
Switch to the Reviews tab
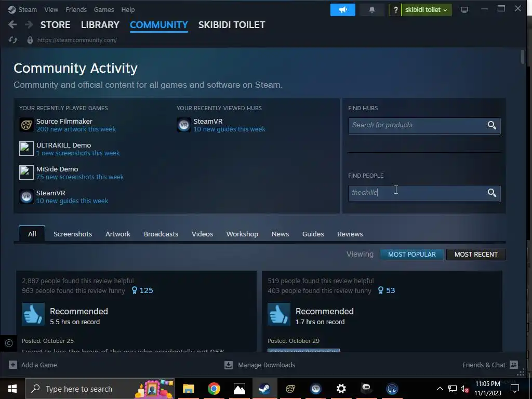coord(350,234)
